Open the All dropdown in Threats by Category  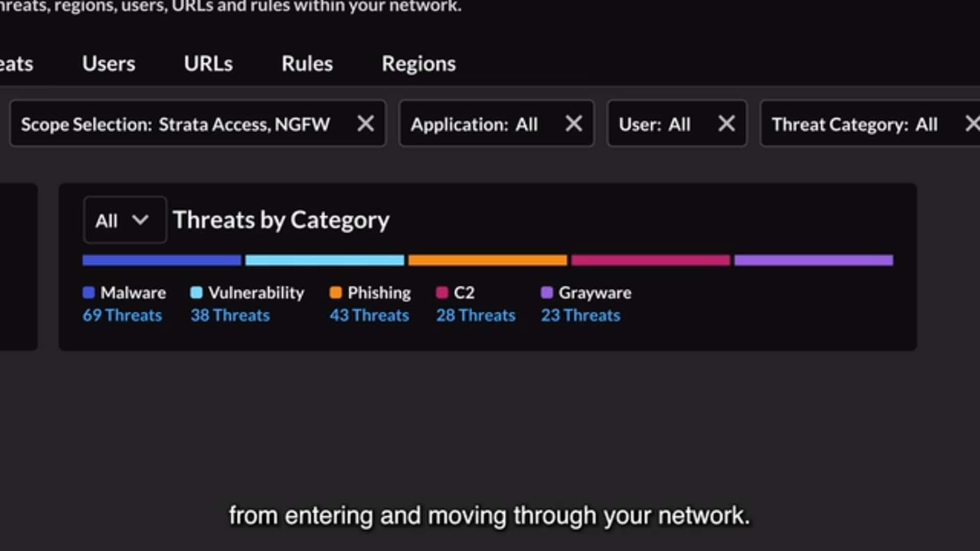tap(125, 219)
